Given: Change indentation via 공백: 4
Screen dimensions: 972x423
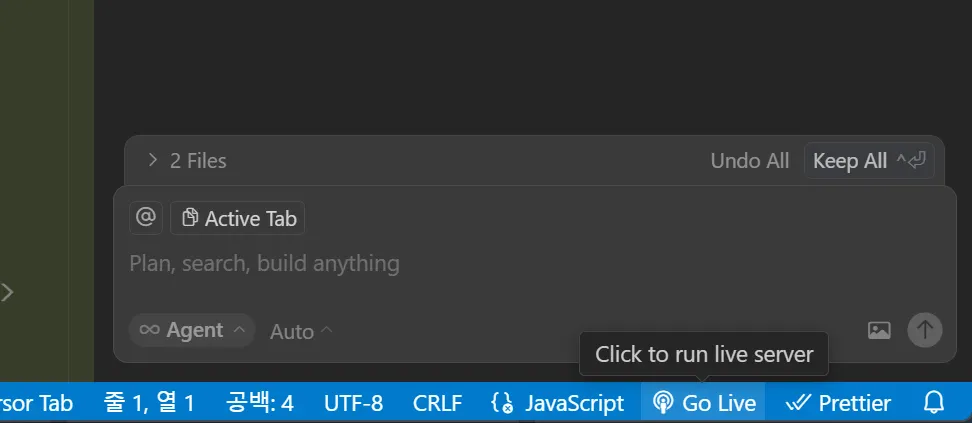Looking at the screenshot, I should coord(260,403).
